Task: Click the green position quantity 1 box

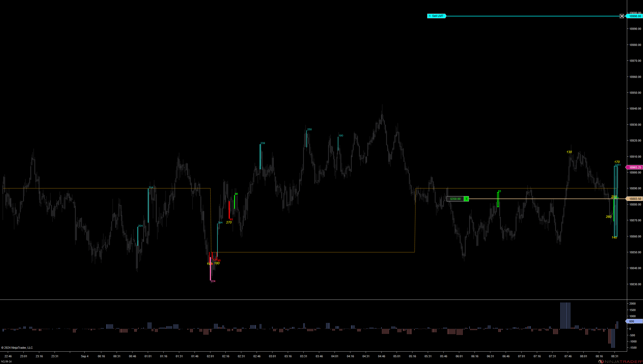Action: click(466, 199)
